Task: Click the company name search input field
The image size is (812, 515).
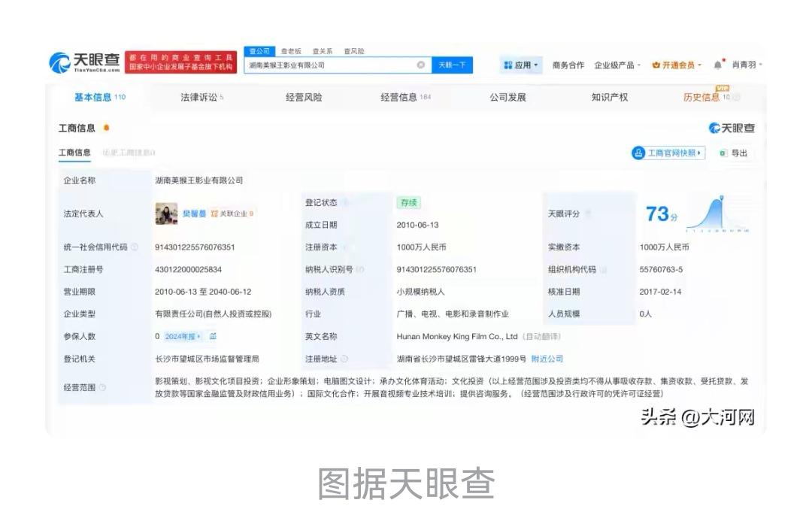Action: (331, 65)
